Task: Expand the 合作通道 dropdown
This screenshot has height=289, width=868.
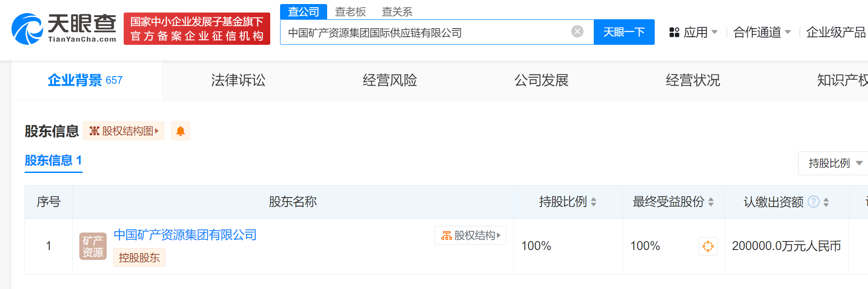Action: [762, 32]
